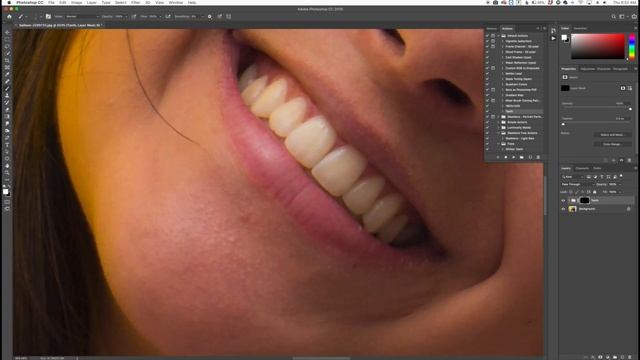Select the Clone Stamp tool
640x360 pixels.
7,96
